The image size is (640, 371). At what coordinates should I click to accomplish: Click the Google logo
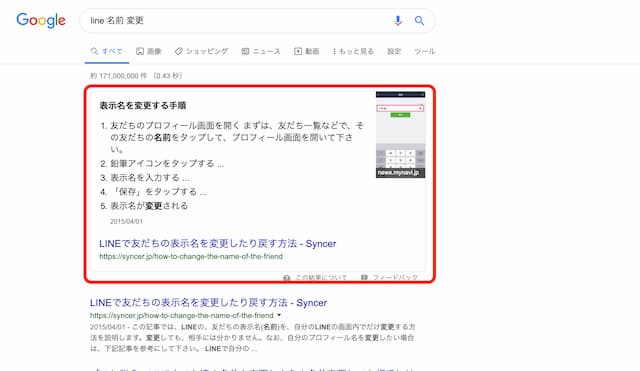click(41, 20)
